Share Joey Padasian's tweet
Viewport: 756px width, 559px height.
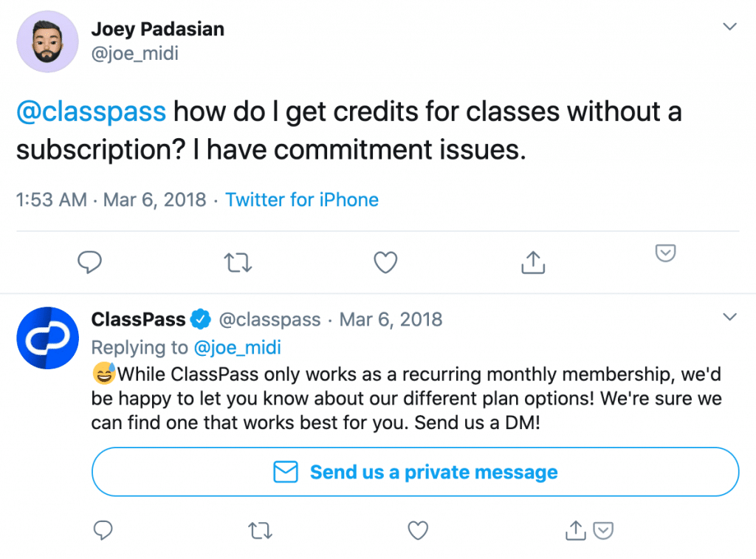click(533, 261)
